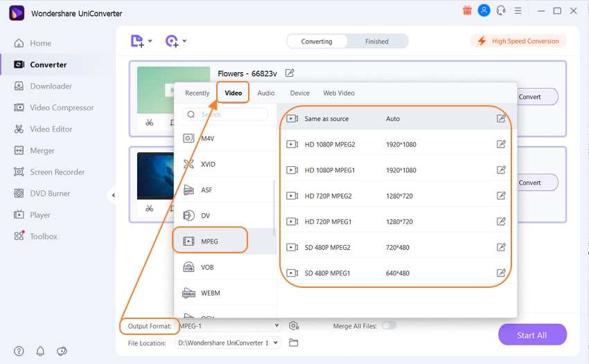Screen dimensions: 589x364
Task: Collapse the left sidebar arrow
Action: click(x=113, y=195)
